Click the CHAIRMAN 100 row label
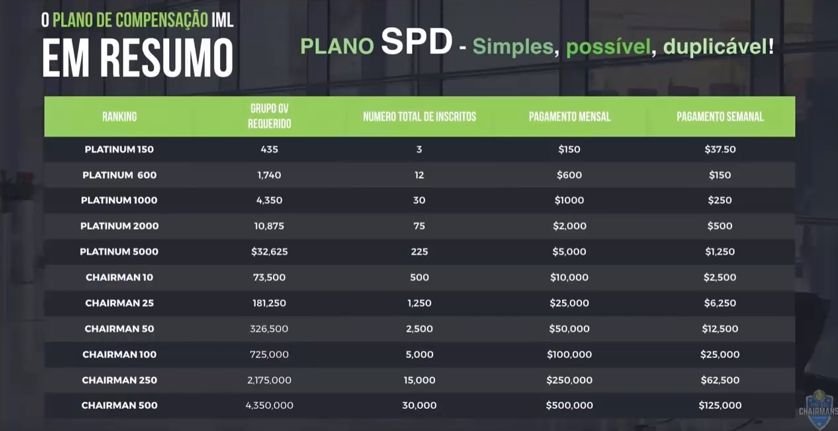This screenshot has width=838, height=431. point(119,355)
